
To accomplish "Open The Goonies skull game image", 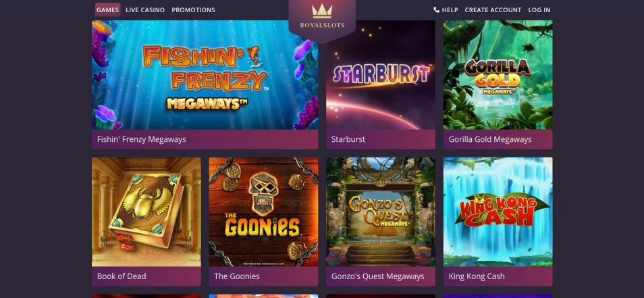I will tap(263, 212).
